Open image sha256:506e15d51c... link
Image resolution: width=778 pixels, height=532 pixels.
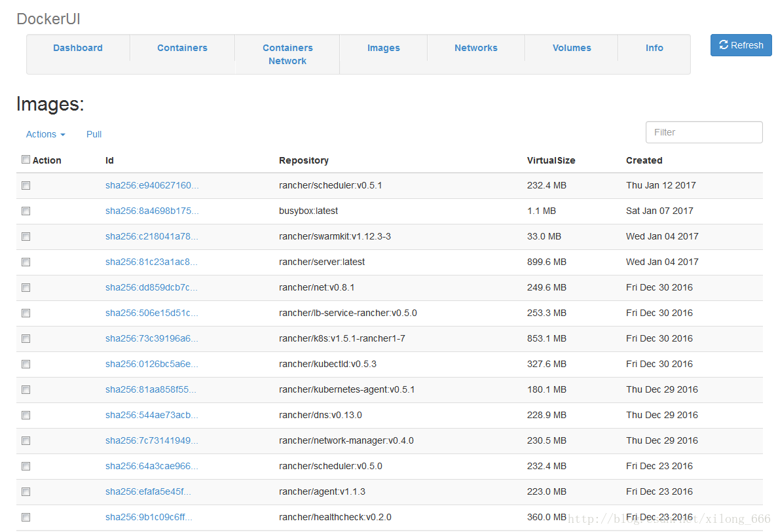[152, 313]
